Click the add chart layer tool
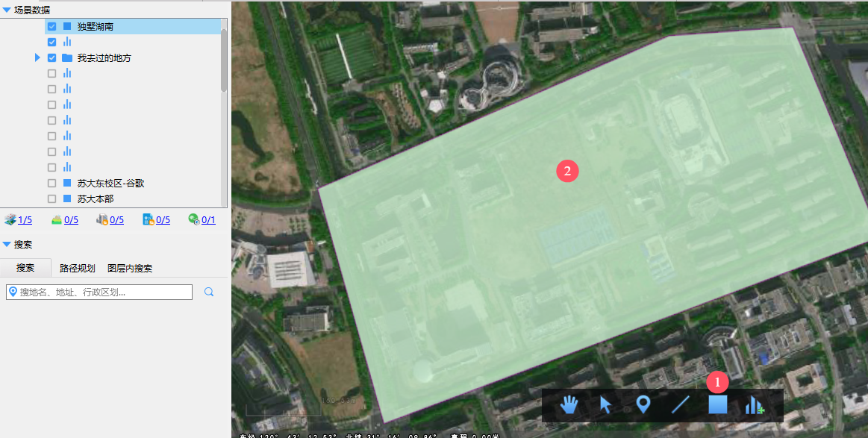Viewport: 868px width, 438px height. point(755,405)
